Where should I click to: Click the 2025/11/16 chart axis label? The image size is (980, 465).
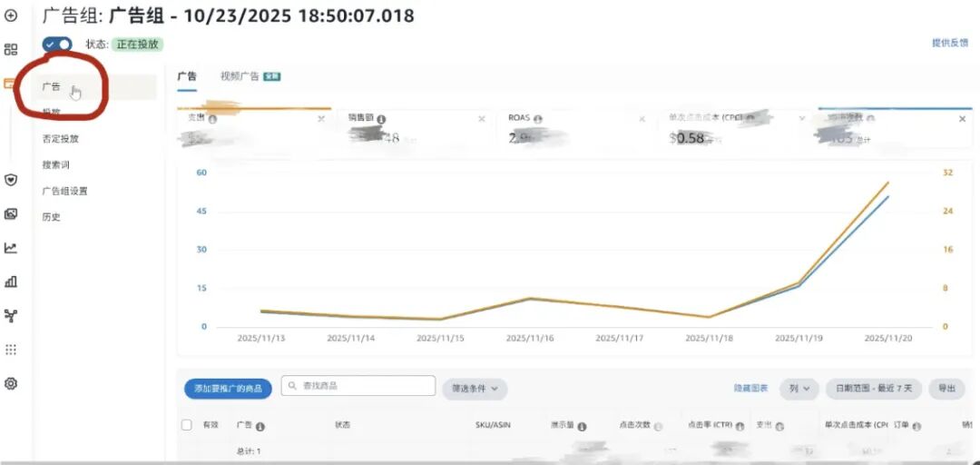click(x=529, y=338)
